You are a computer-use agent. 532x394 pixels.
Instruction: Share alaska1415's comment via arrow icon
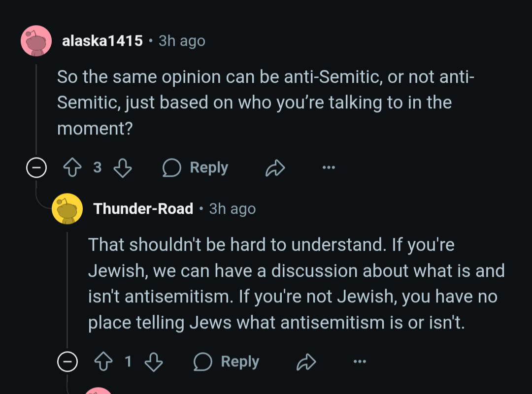pos(275,167)
